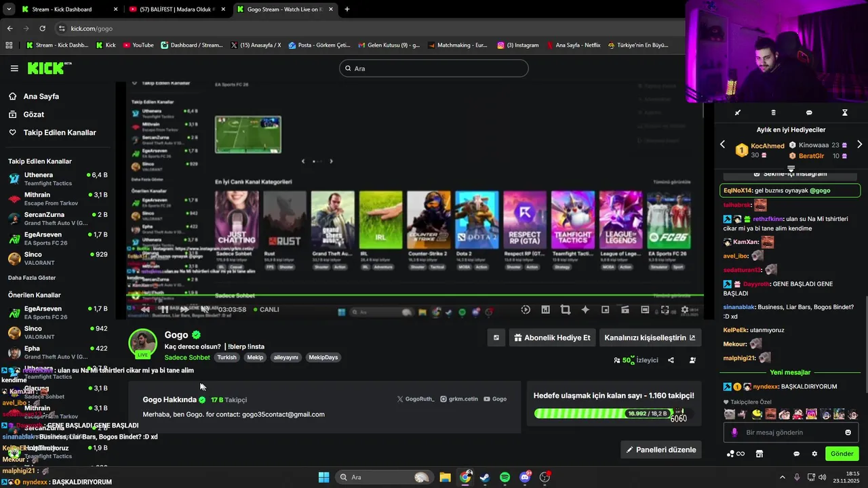Collapse the pinned message drag handle

[791, 169]
